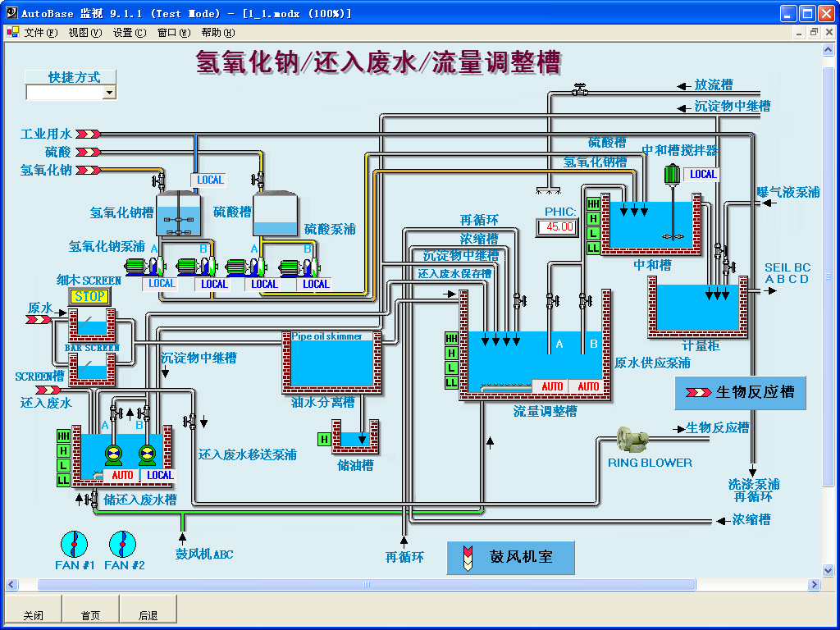Click the RING BLOWER motor icon
The height and width of the screenshot is (630, 840).
pyautogui.click(x=632, y=439)
